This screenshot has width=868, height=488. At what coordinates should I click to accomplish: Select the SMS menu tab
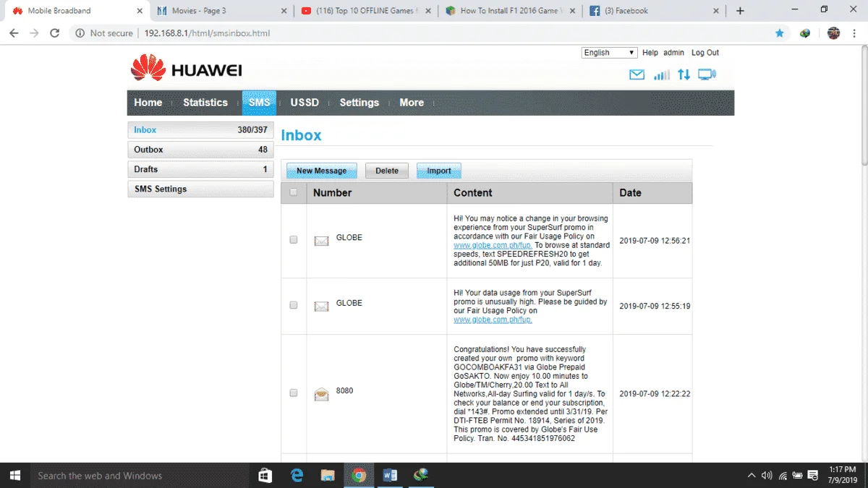(x=259, y=103)
